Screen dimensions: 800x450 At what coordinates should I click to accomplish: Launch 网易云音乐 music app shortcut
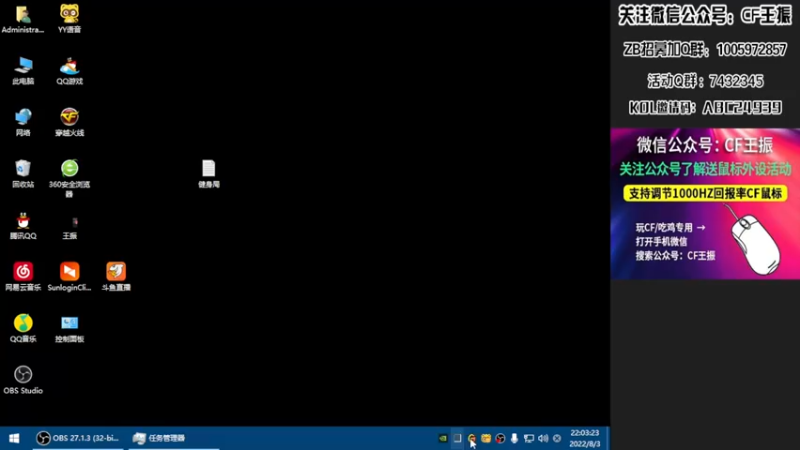coord(23,277)
